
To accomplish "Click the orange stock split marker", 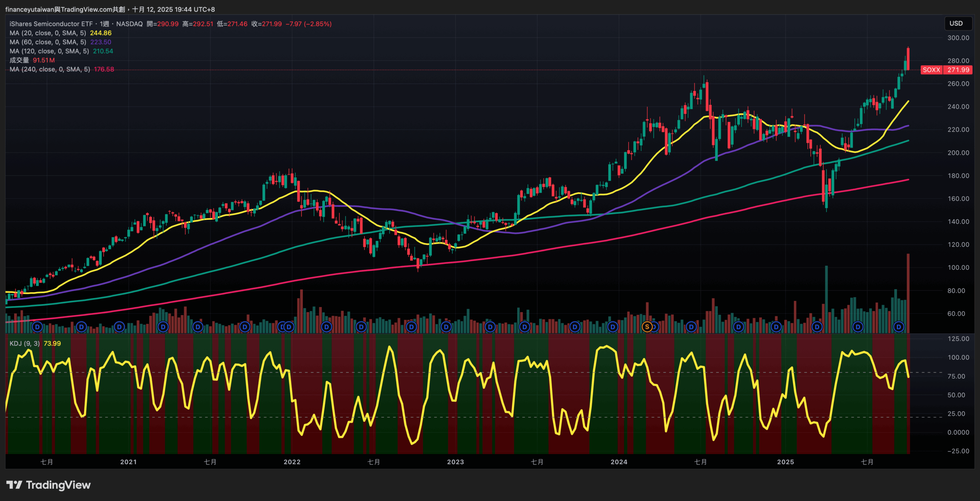I will click(x=647, y=327).
